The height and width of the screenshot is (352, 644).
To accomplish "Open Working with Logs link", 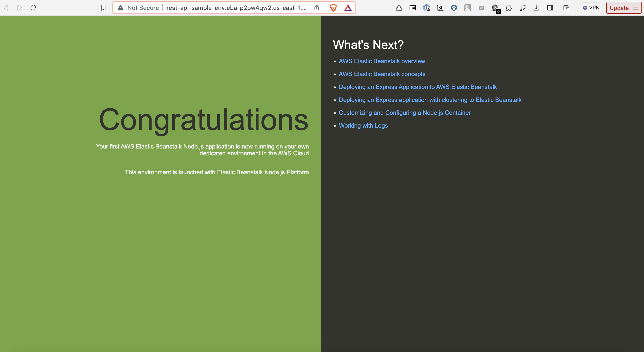I will pos(363,126).
